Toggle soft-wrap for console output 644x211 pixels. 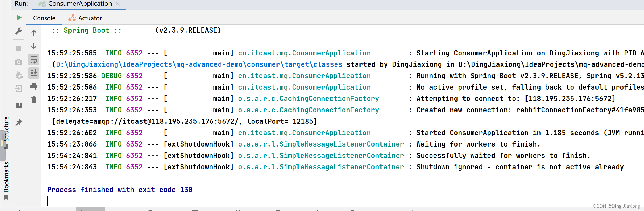[34, 60]
